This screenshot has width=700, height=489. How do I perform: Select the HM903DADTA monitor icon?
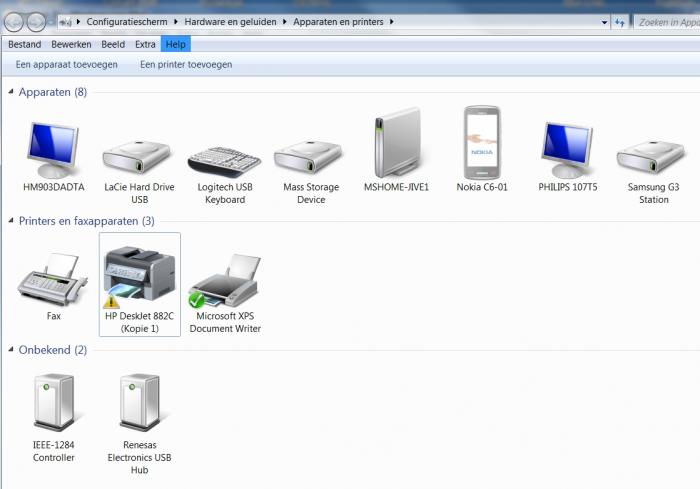click(53, 150)
